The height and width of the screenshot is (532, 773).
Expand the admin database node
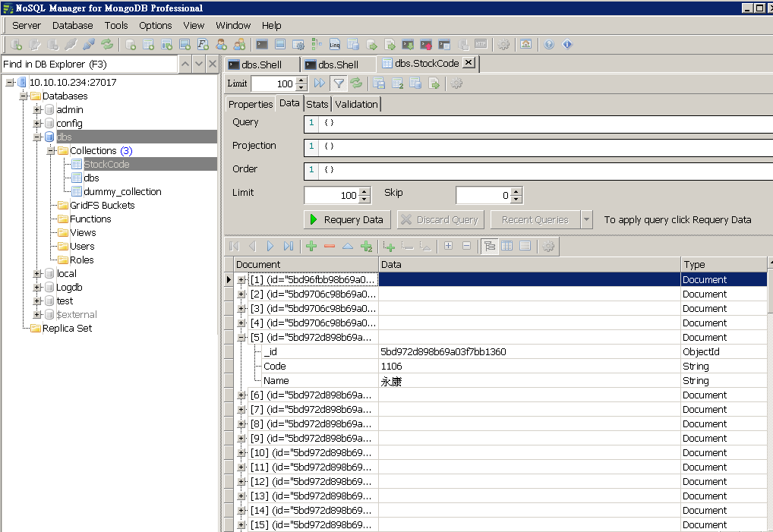37,109
